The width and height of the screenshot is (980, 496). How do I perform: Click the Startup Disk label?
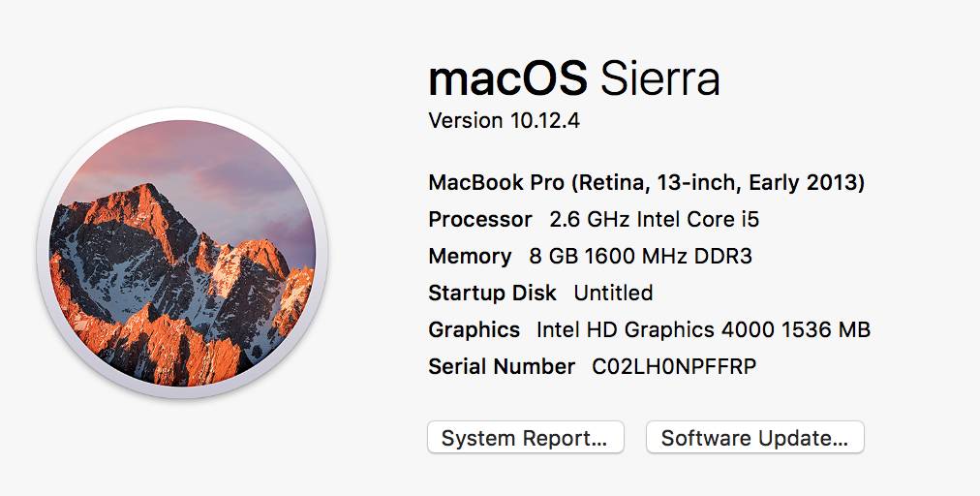tap(493, 293)
